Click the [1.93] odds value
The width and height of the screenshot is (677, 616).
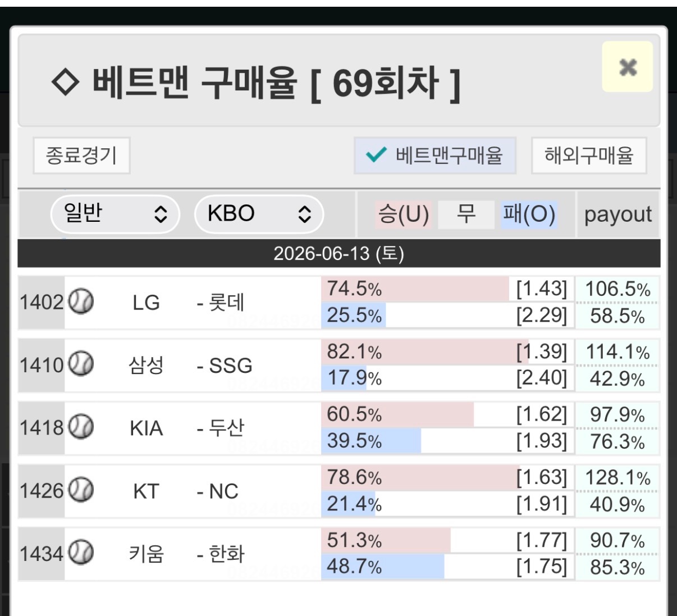(x=542, y=441)
